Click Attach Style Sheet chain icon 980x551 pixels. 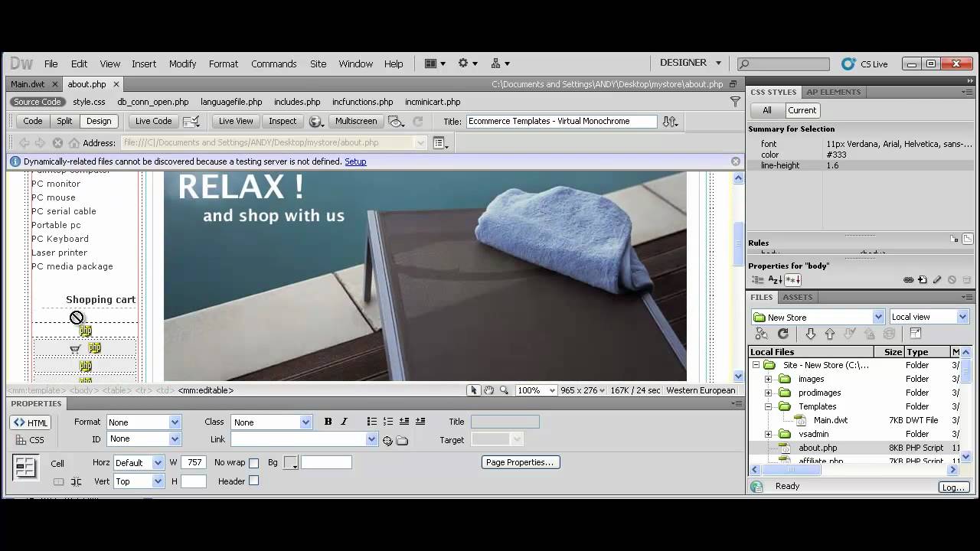(908, 280)
